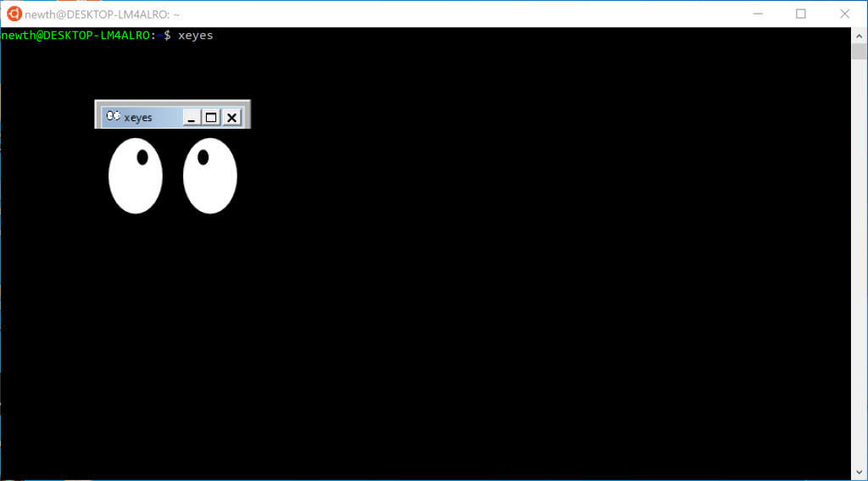Click the xeyes title bar text
The width and height of the screenshot is (868, 481).
pyautogui.click(x=138, y=118)
